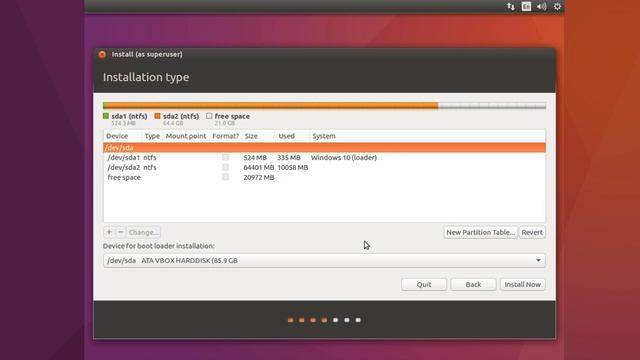The width and height of the screenshot is (640, 360).
Task: Remove partition with minus button
Action: click(x=120, y=232)
